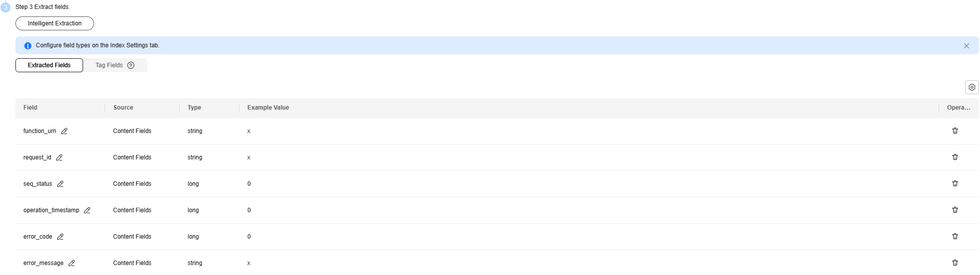This screenshot has height=275, width=980.
Task: Show help for Tag Fields
Action: 131,65
